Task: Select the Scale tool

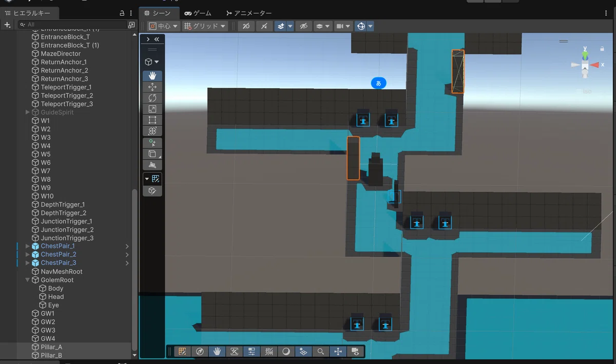Action: (152, 109)
